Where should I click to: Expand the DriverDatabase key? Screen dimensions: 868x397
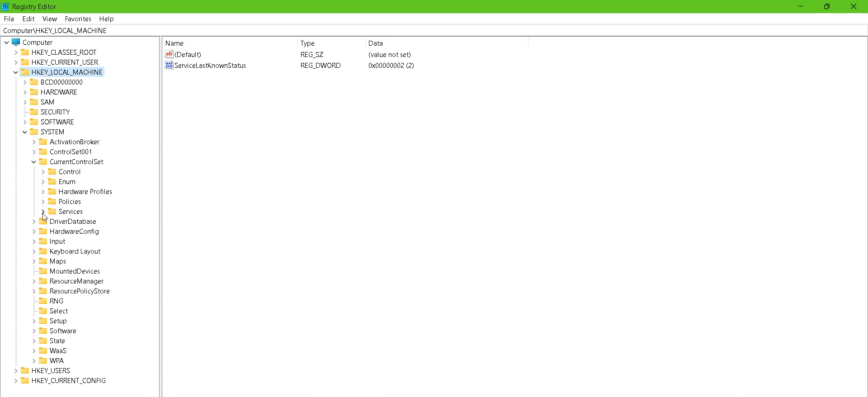(34, 222)
